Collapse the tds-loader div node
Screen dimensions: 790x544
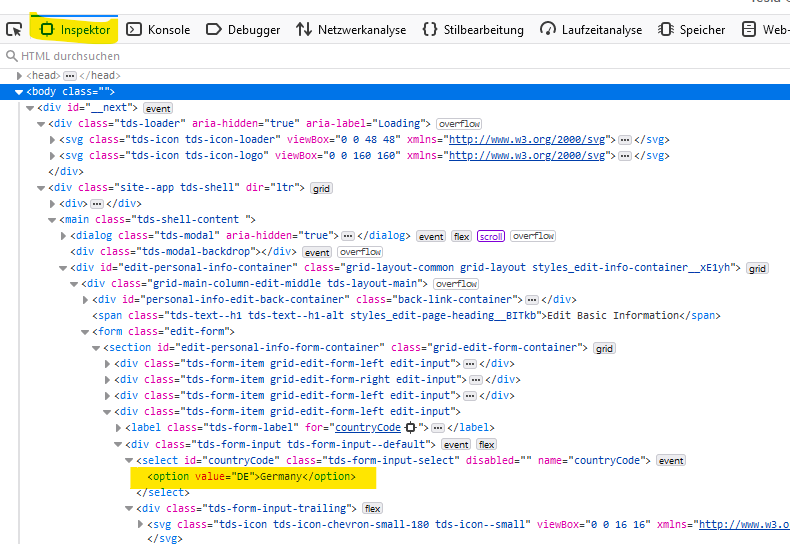pyautogui.click(x=41, y=124)
